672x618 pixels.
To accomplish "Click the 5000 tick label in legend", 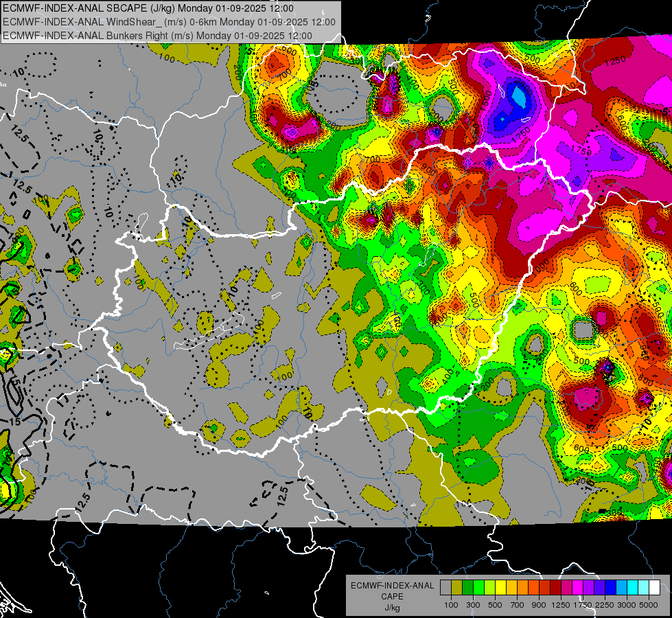I will point(649,605).
